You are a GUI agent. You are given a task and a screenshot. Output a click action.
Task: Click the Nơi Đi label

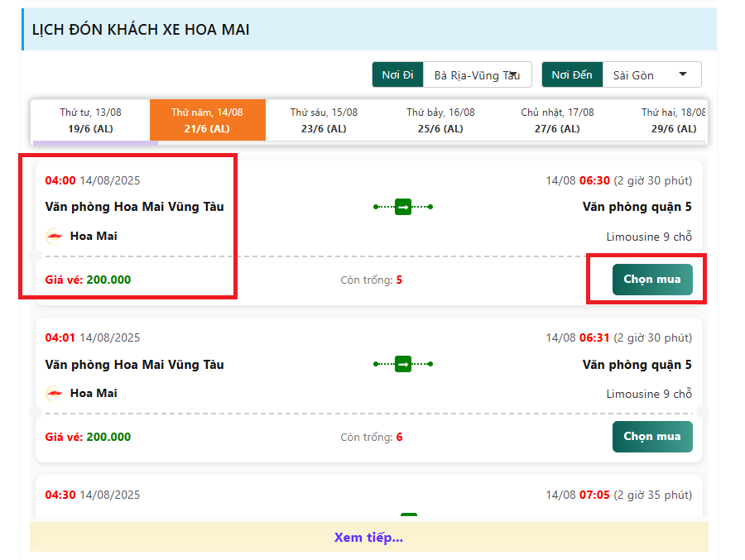click(397, 75)
